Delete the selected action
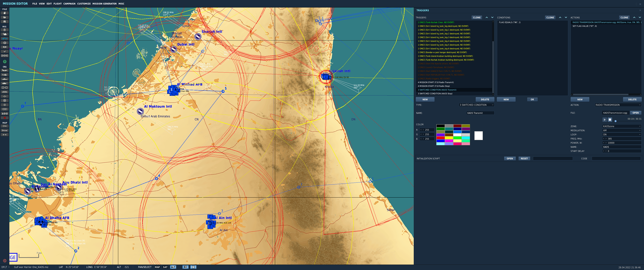The width and height of the screenshot is (644, 270). [632, 99]
